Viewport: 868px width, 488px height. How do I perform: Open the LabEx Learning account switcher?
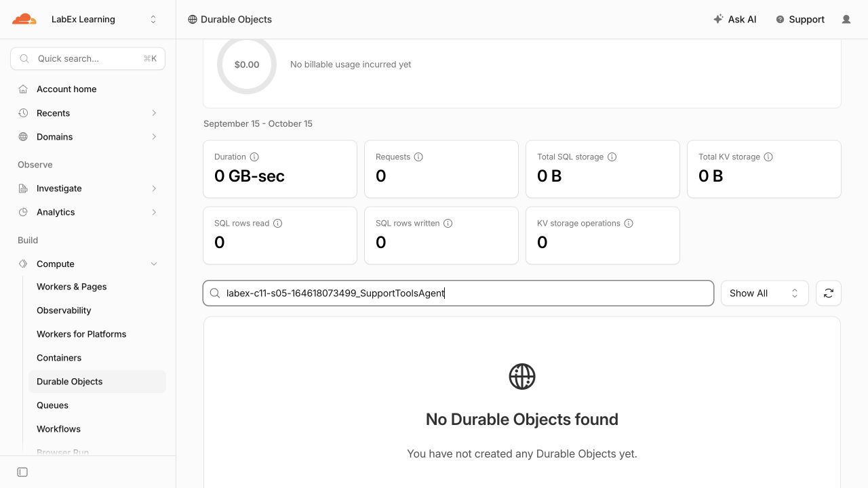point(103,20)
